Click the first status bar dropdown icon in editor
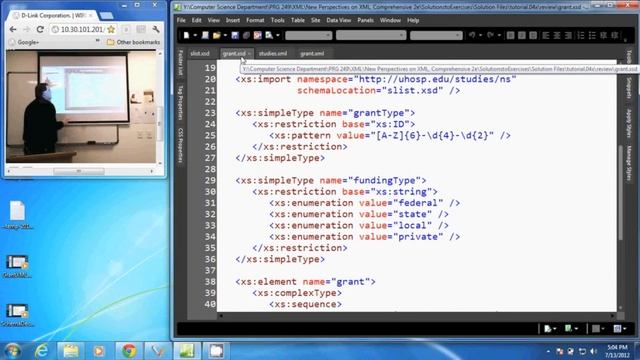This screenshot has width=640, height=360. [550, 329]
